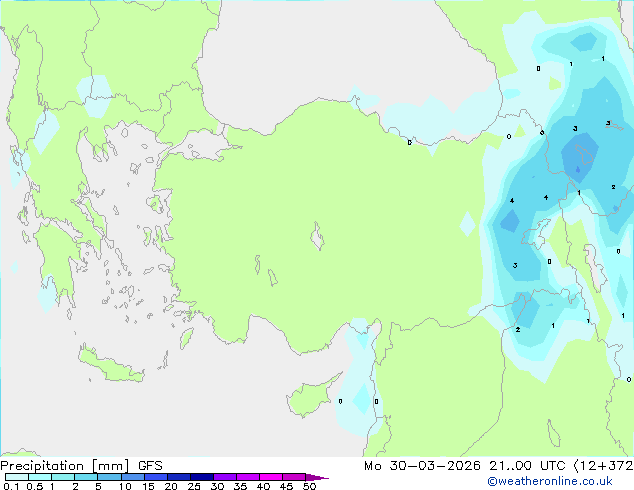Viewport: 634px width, 490px height.
Task: Click the 1–2 mm legend color box
Action: point(63,477)
